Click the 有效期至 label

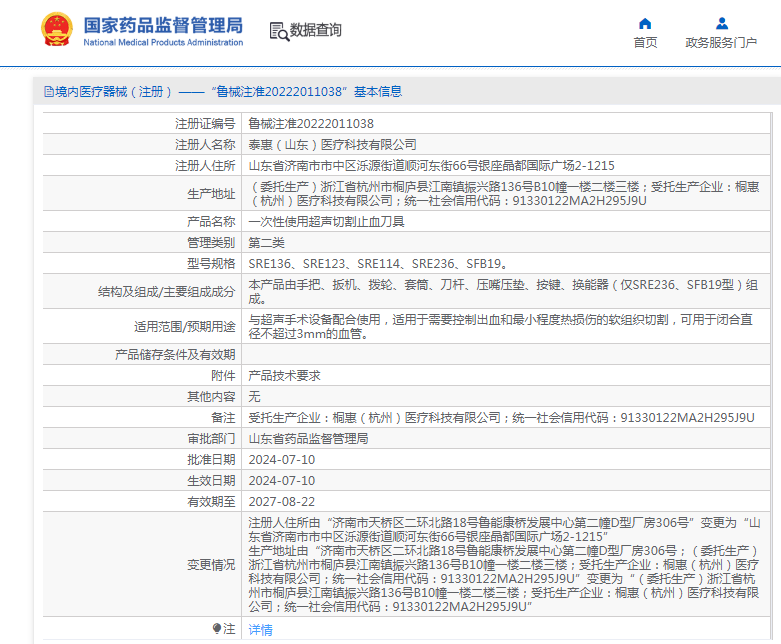pyautogui.click(x=211, y=501)
